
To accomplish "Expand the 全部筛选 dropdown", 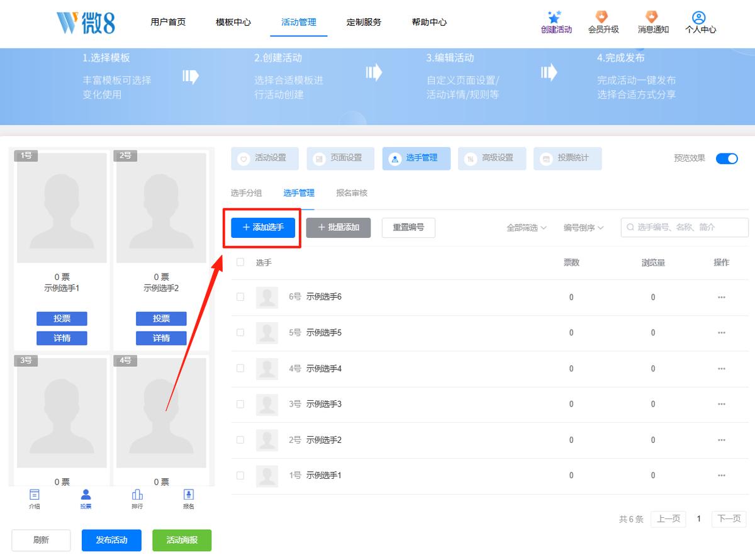I will [x=527, y=228].
